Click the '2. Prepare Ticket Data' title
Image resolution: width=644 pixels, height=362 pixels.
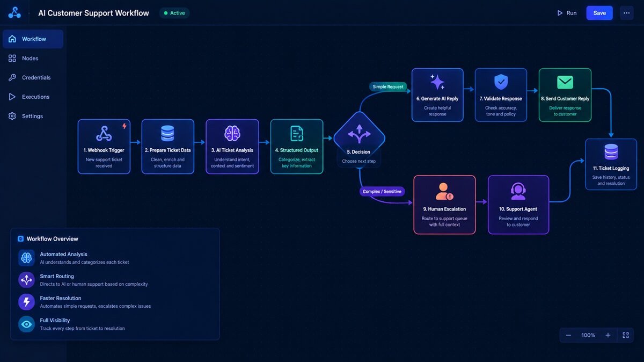[x=167, y=150]
